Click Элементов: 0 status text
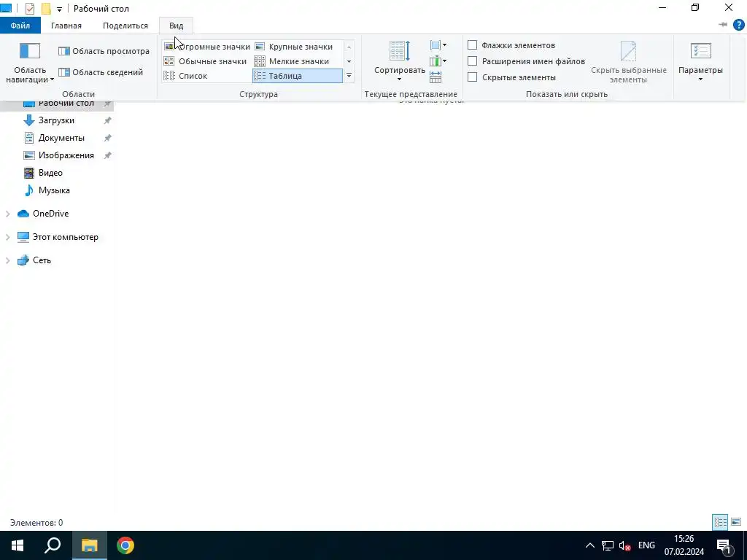Viewport: 747px width, 560px height. [36, 523]
